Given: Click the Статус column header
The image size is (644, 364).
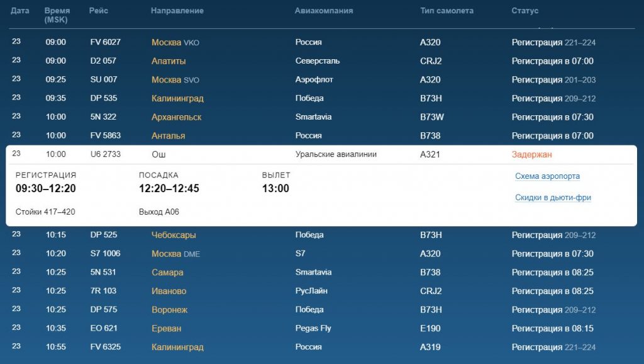Looking at the screenshot, I should click(x=525, y=11).
